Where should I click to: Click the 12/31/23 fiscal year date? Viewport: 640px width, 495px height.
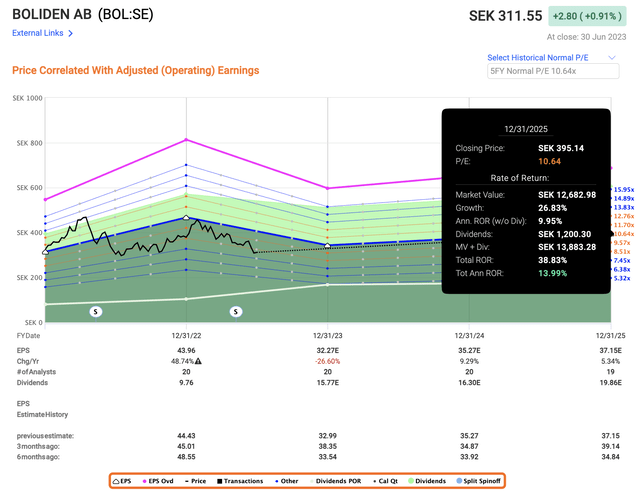pyautogui.click(x=327, y=336)
